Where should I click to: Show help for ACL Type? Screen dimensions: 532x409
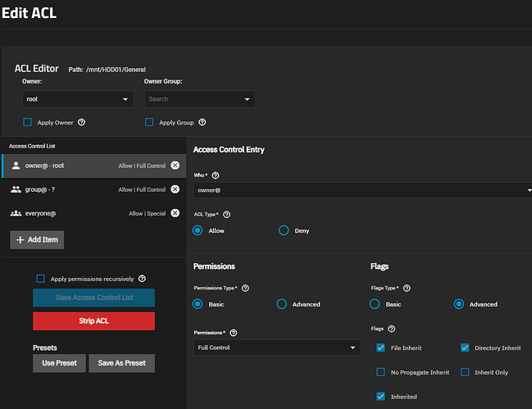[x=226, y=214]
